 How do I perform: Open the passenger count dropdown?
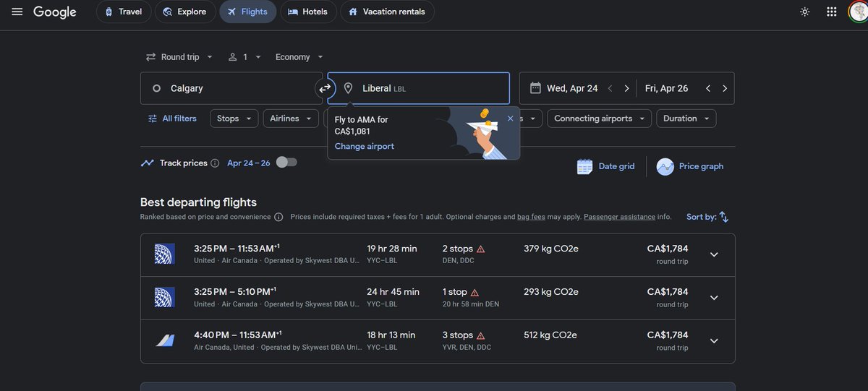pyautogui.click(x=244, y=57)
